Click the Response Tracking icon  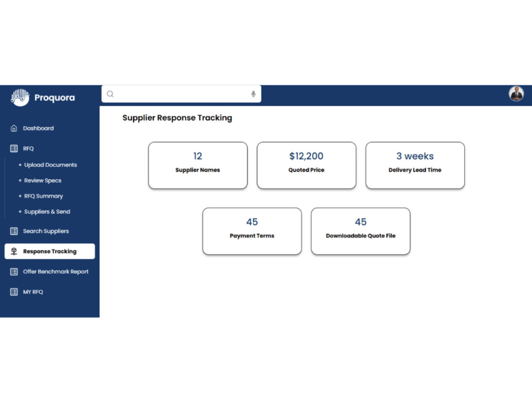[x=14, y=252]
